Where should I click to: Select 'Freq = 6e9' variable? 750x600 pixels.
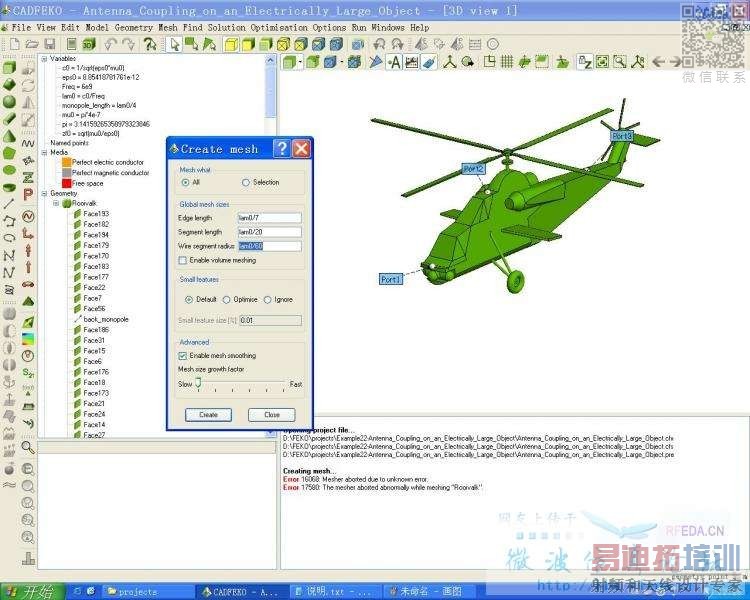pos(77,87)
